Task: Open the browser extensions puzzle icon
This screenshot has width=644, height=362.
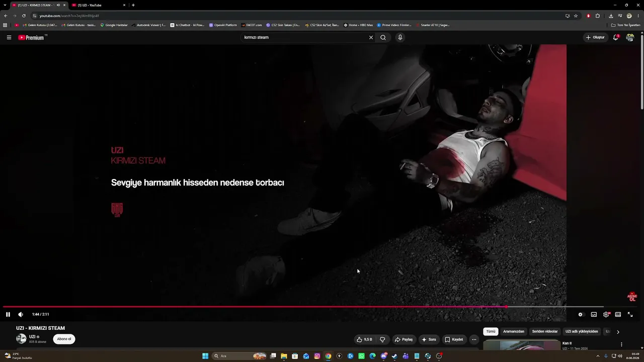Action: point(598,16)
